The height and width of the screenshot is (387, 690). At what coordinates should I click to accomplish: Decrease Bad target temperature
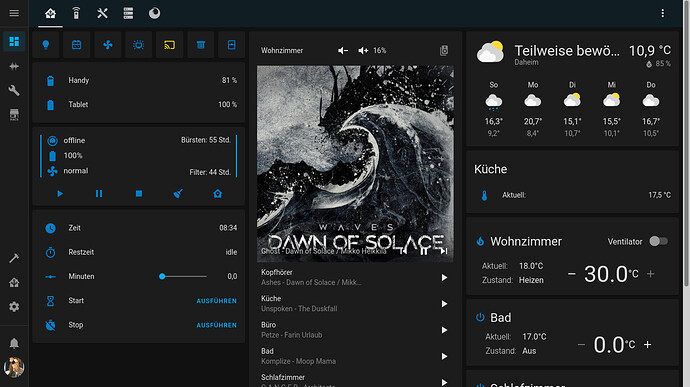[581, 345]
